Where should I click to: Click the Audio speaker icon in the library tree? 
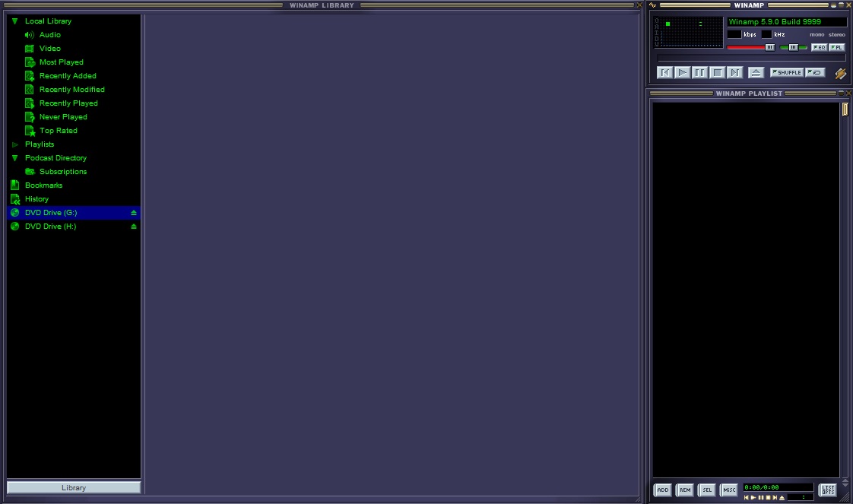click(x=30, y=35)
